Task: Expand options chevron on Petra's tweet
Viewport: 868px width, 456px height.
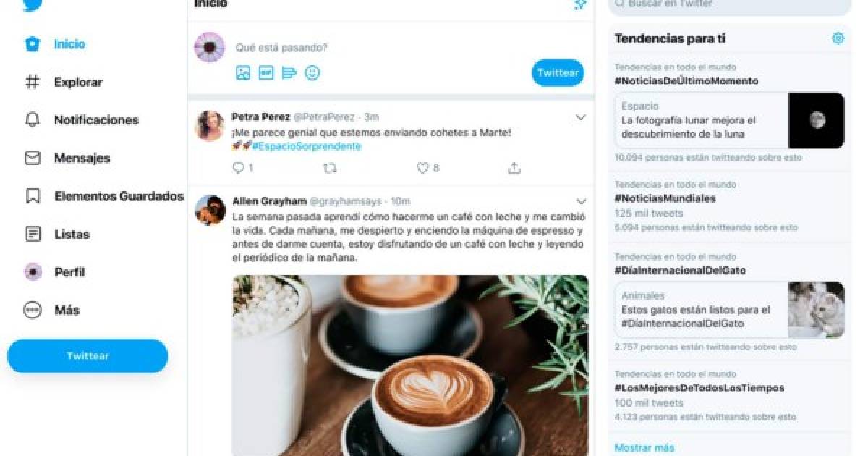Action: coord(581,117)
